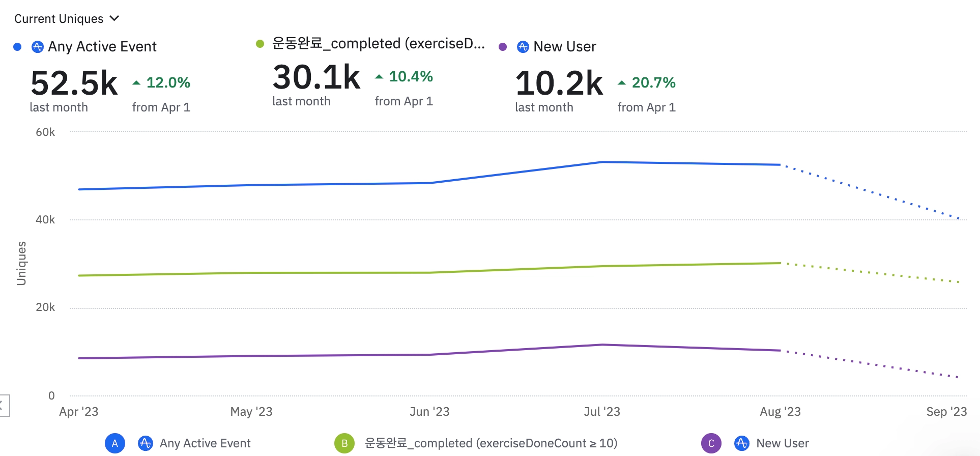Screen dimensions: 980x456
Task: Click Amplitude icon next to legend New User
Action: [x=742, y=443]
